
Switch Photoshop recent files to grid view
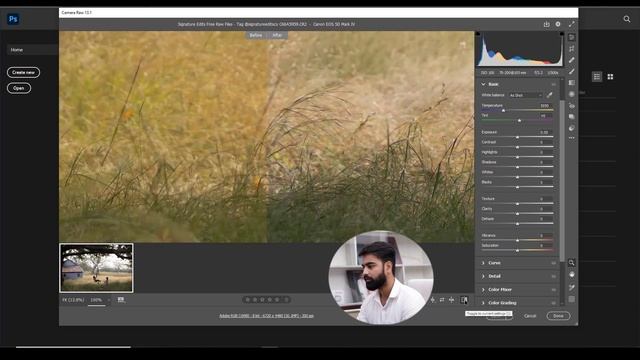610,77
